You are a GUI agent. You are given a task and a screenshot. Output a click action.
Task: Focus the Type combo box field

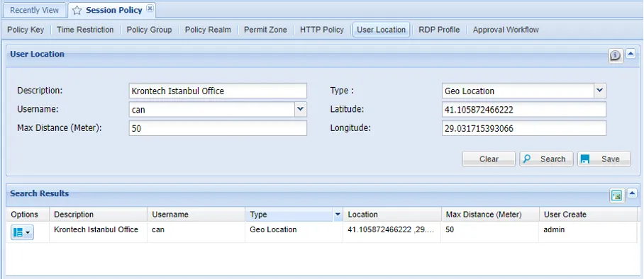(x=518, y=91)
